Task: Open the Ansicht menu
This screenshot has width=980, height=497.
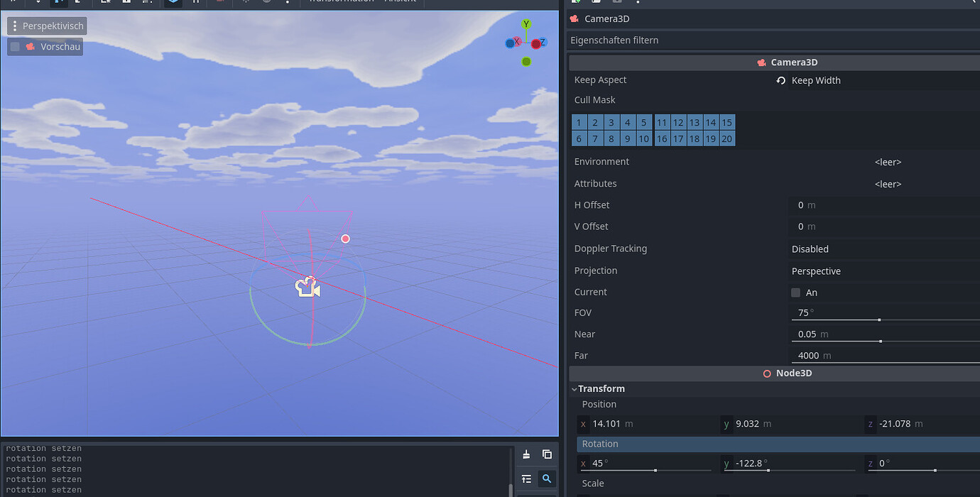Action: (400, 1)
